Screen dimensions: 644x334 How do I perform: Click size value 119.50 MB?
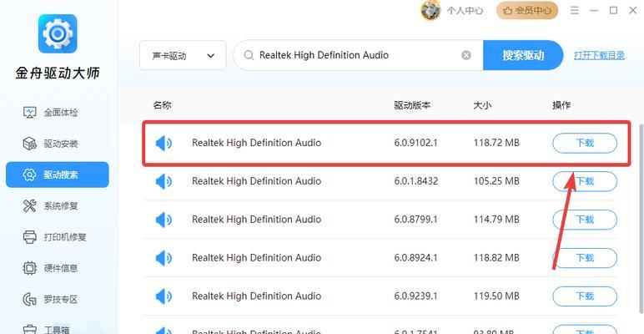(x=496, y=296)
